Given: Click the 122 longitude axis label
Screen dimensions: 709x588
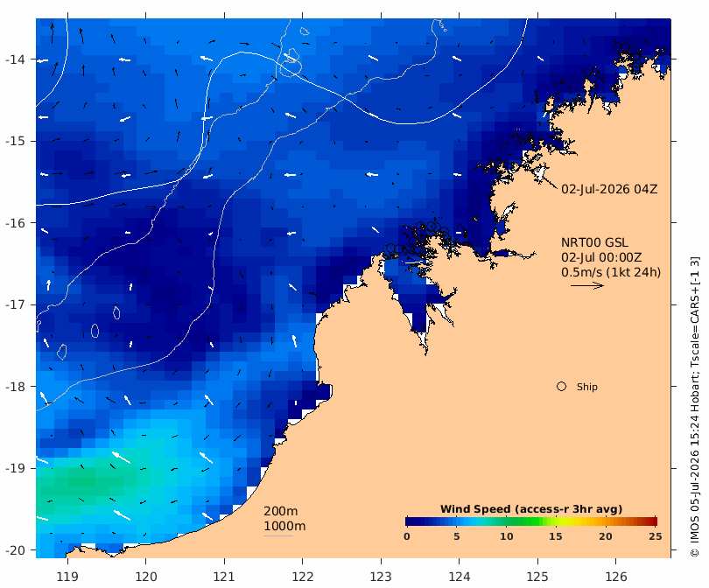Looking at the screenshot, I should (x=303, y=577).
